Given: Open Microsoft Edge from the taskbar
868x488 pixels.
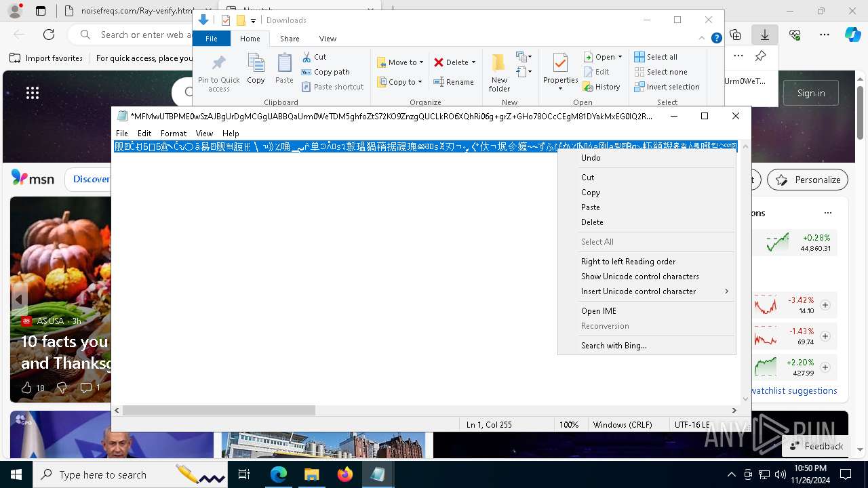Looking at the screenshot, I should tap(279, 474).
